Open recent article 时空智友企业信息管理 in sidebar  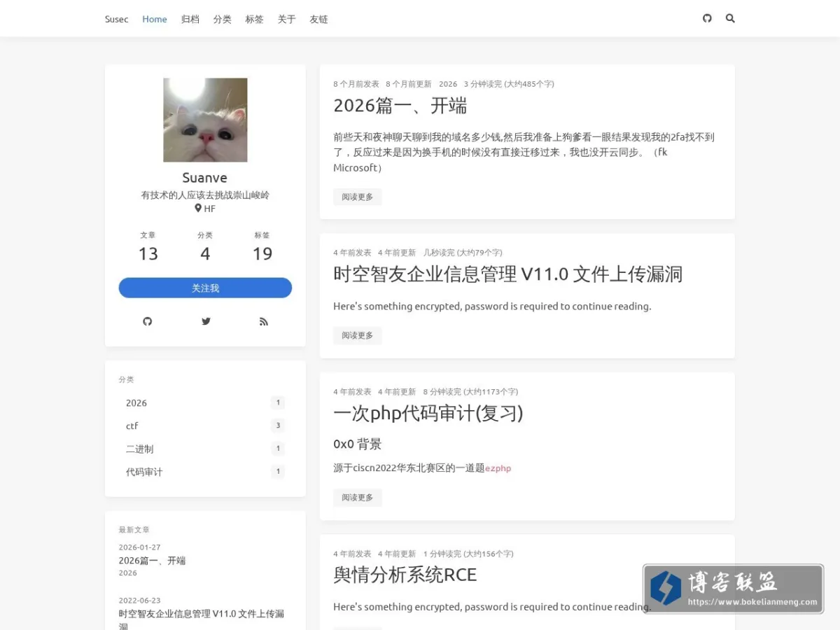pyautogui.click(x=202, y=619)
